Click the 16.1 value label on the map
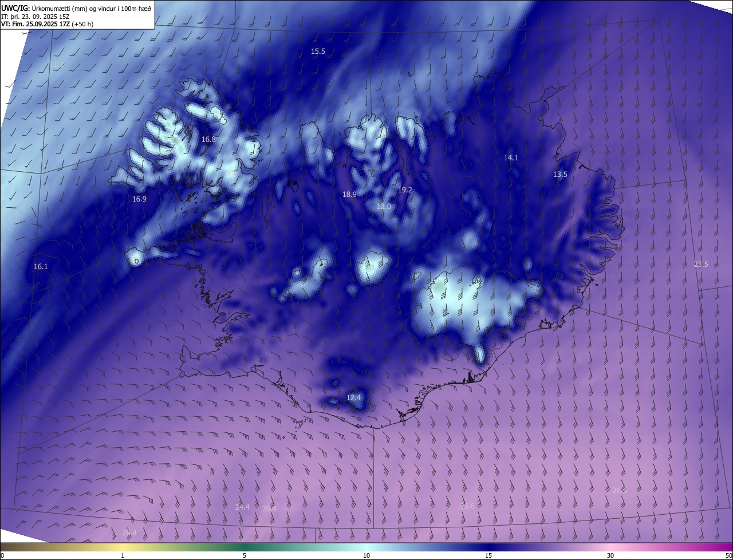 tap(41, 267)
